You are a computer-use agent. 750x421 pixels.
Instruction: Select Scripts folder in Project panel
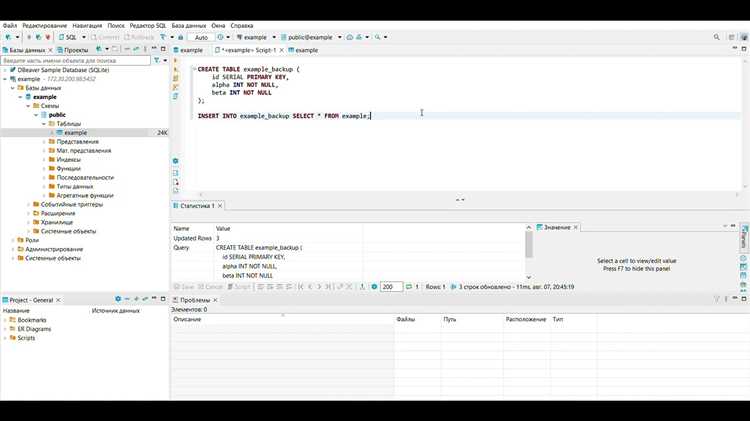[x=26, y=338]
